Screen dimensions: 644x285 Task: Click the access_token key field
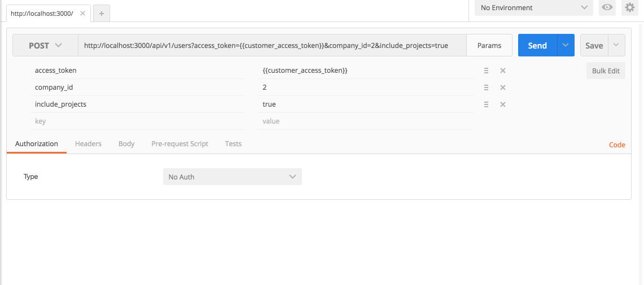[x=138, y=71]
